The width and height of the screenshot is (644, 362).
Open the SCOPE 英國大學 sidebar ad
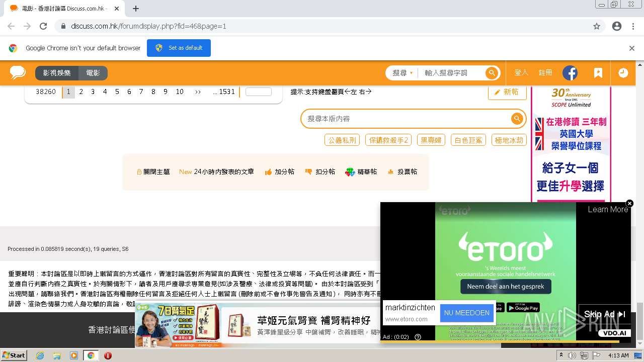[571, 144]
